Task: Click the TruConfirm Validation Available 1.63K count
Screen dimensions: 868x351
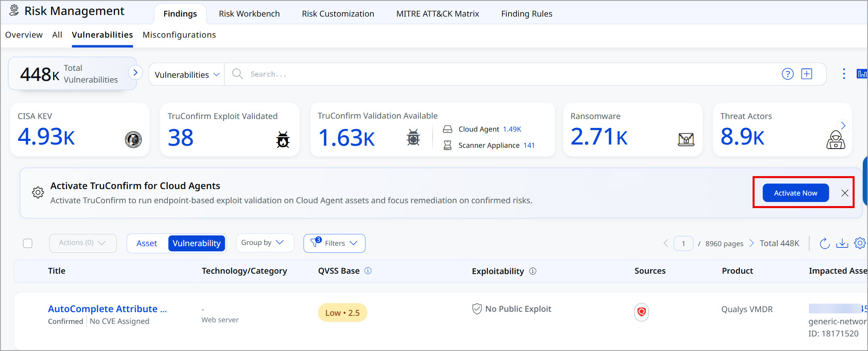Action: click(x=346, y=138)
